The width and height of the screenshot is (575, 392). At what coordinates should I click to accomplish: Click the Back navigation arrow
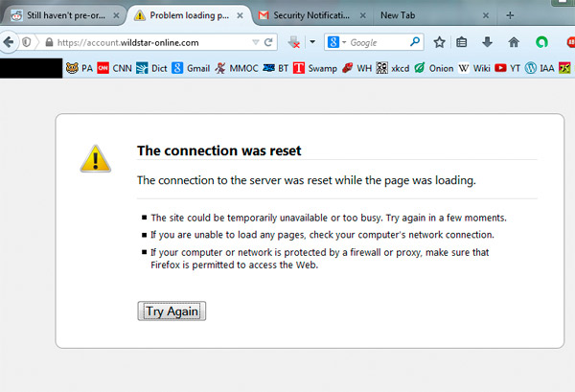(x=8, y=42)
